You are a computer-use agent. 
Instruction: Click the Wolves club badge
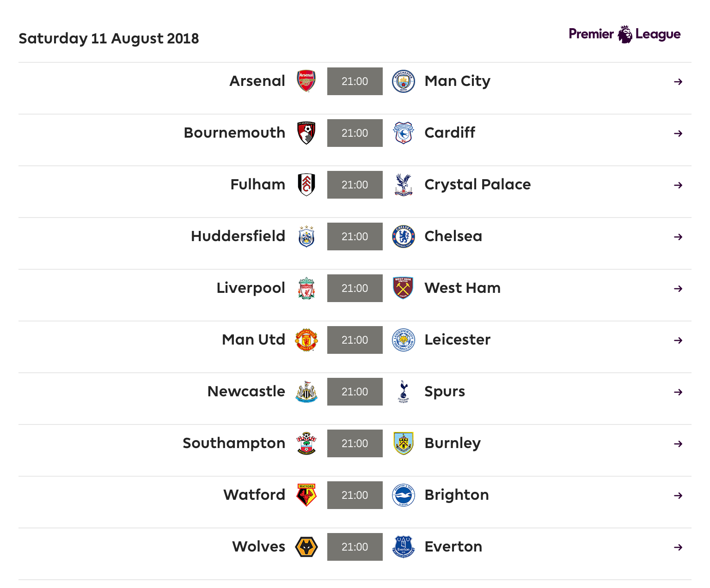pyautogui.click(x=306, y=547)
